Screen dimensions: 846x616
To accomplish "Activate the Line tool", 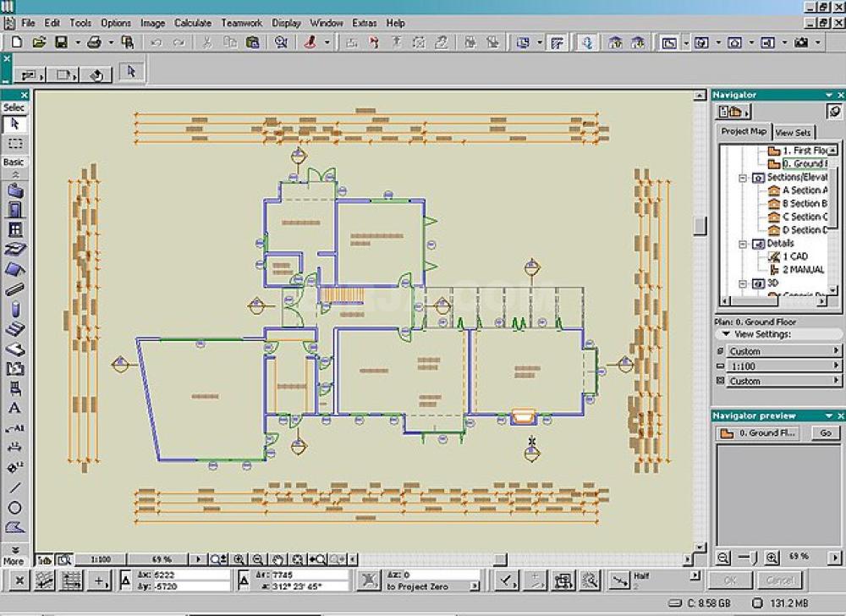I will click(14, 487).
